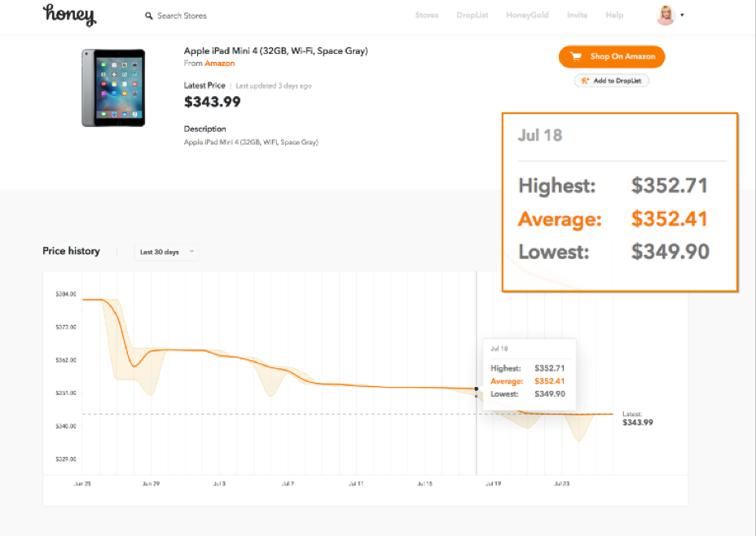
Task: Click tooltip Highest $352.71 value
Action: point(549,367)
